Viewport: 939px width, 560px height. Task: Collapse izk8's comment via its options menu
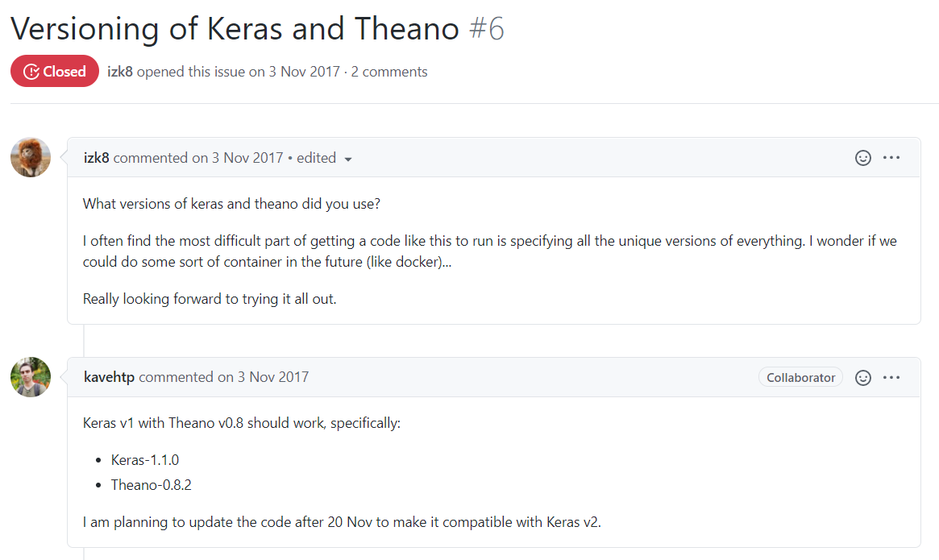891,158
